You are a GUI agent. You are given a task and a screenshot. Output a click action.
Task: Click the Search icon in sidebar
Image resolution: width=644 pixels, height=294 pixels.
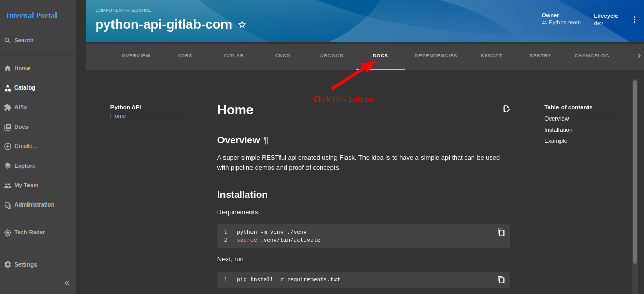click(x=8, y=41)
